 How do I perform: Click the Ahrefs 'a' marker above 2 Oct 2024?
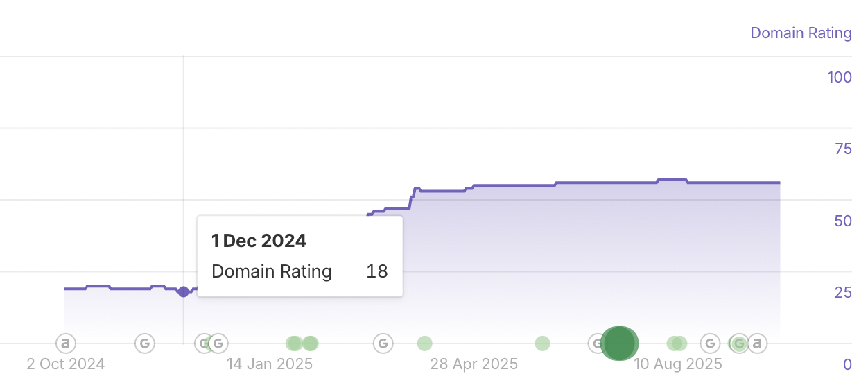(x=65, y=343)
